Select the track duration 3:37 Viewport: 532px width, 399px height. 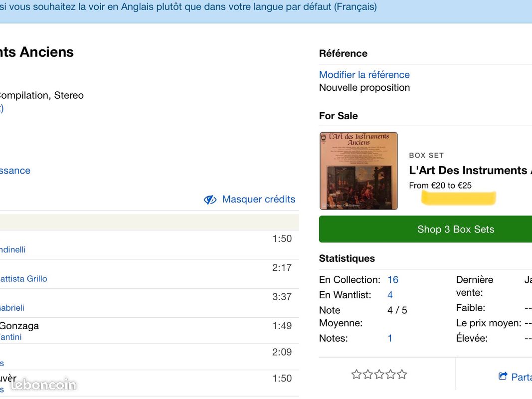(x=282, y=297)
